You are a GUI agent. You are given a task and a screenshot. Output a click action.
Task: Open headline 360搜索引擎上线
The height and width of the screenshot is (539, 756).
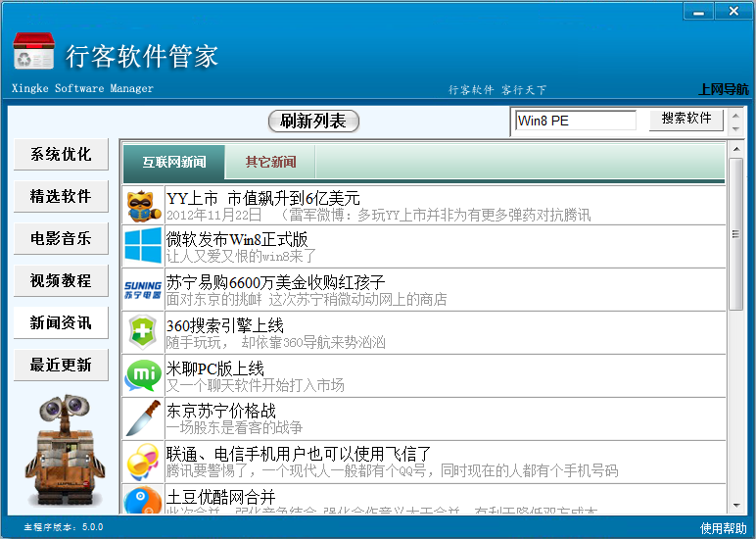coord(225,325)
